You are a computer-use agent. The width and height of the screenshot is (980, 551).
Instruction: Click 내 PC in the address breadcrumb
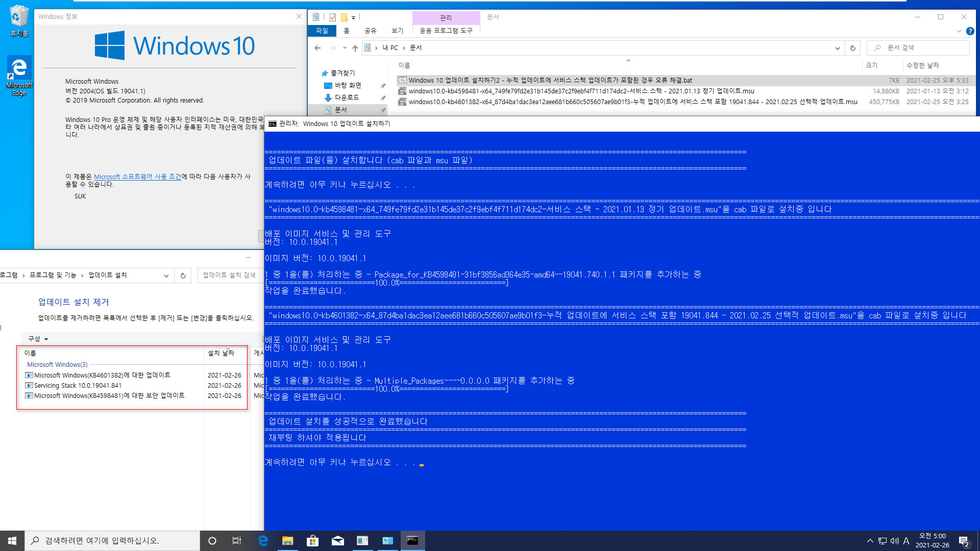tap(390, 48)
